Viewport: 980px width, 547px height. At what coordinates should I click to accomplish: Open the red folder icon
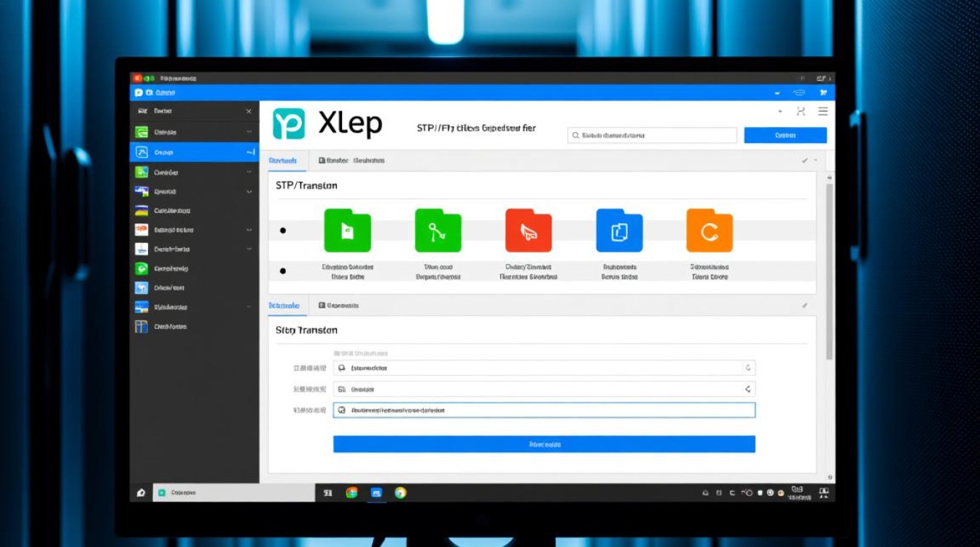[x=528, y=231]
